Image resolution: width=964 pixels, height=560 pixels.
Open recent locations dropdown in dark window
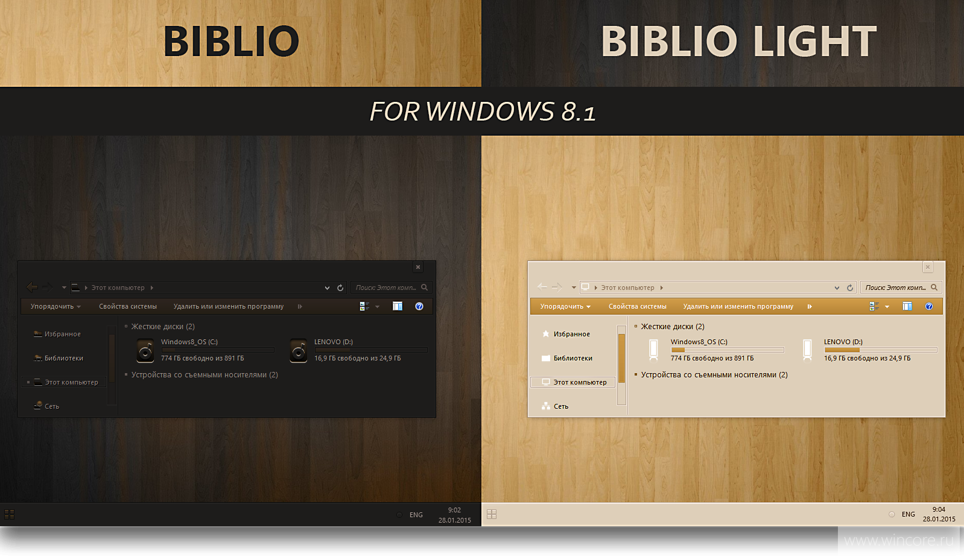coord(64,288)
